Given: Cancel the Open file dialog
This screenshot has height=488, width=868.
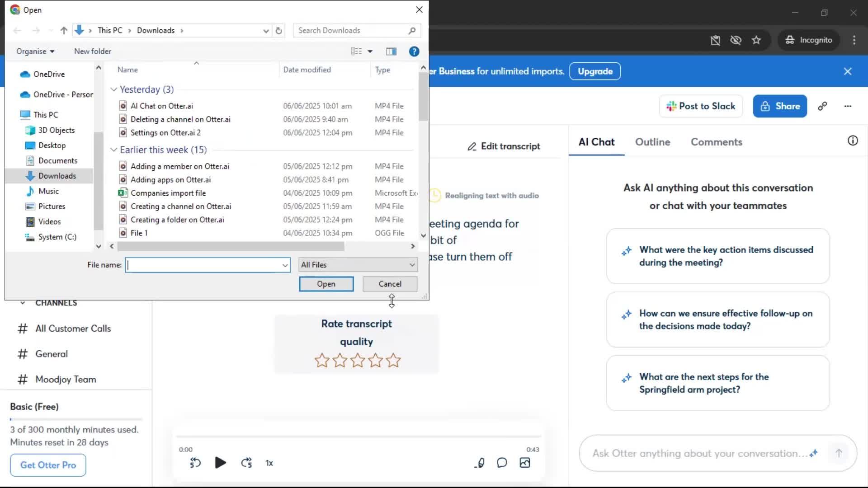Looking at the screenshot, I should pos(390,284).
